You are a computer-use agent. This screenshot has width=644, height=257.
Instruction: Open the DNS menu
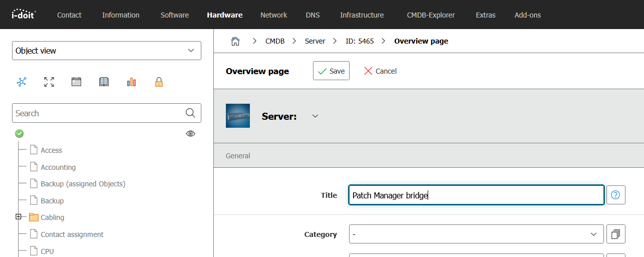coord(312,15)
